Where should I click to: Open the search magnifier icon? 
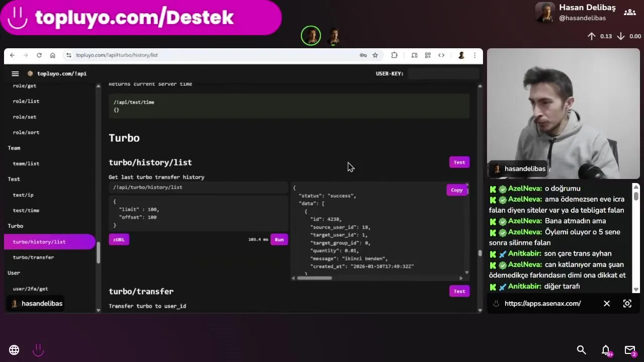coord(581,350)
